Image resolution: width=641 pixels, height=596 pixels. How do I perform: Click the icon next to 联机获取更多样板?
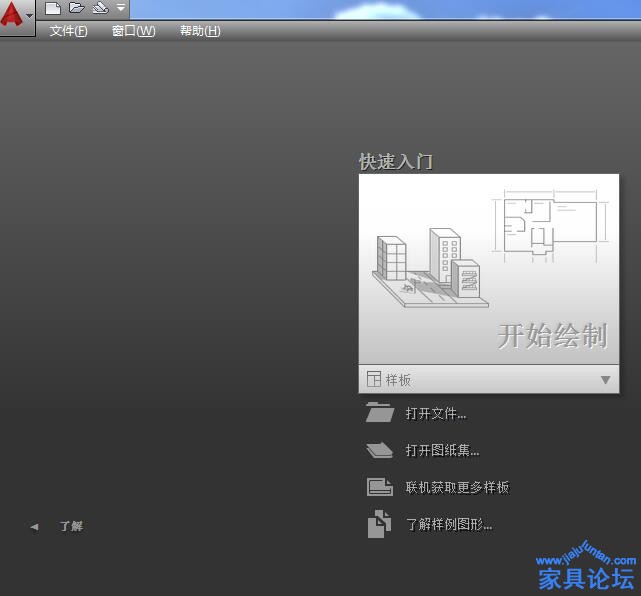tap(380, 487)
